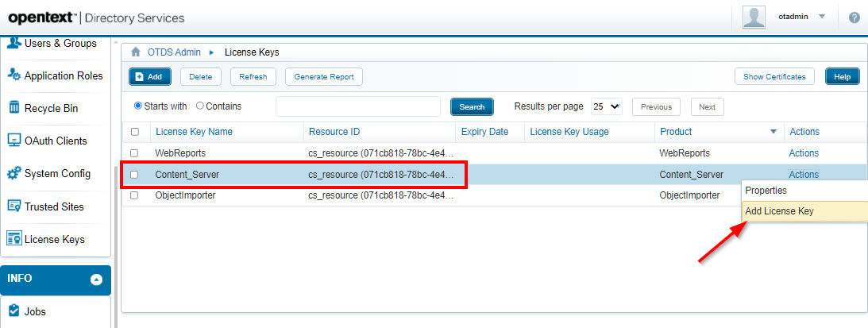Toggle the select-all header checkbox

[x=134, y=132]
